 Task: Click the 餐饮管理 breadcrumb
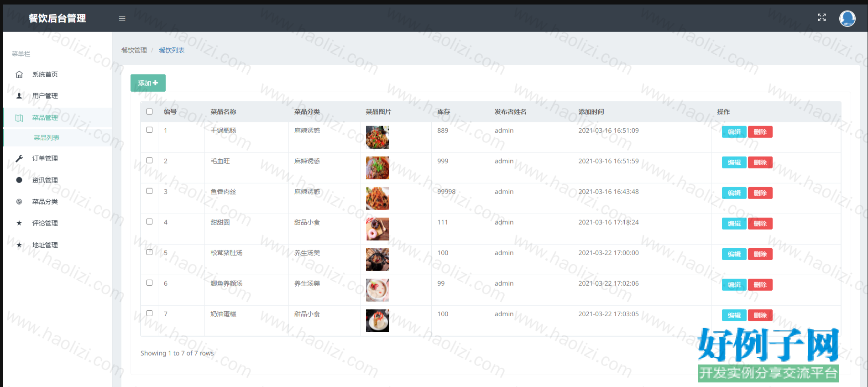(134, 50)
